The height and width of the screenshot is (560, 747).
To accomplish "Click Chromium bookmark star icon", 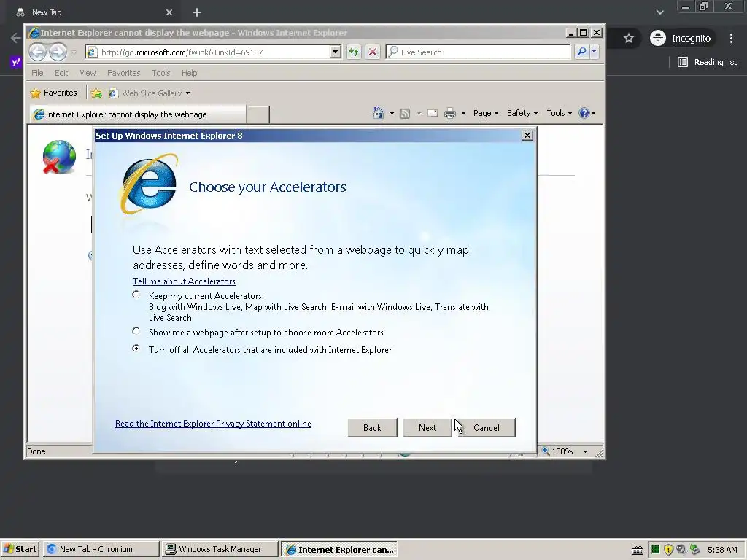I will [629, 38].
